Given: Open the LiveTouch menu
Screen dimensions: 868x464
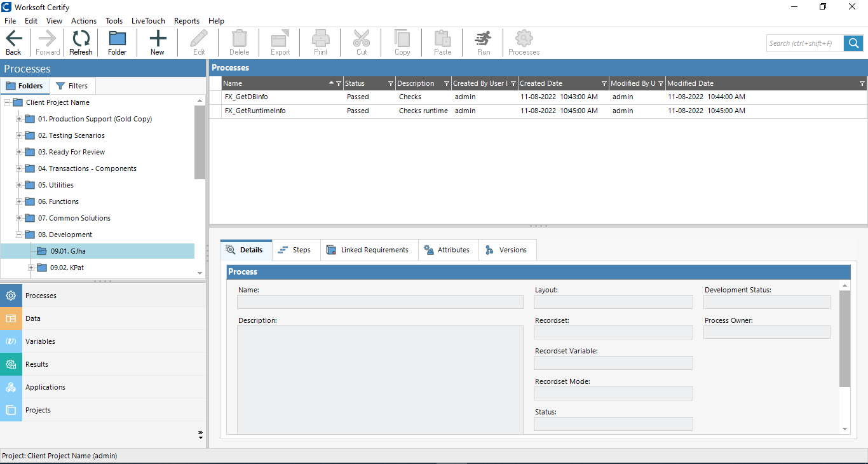Looking at the screenshot, I should pyautogui.click(x=148, y=21).
